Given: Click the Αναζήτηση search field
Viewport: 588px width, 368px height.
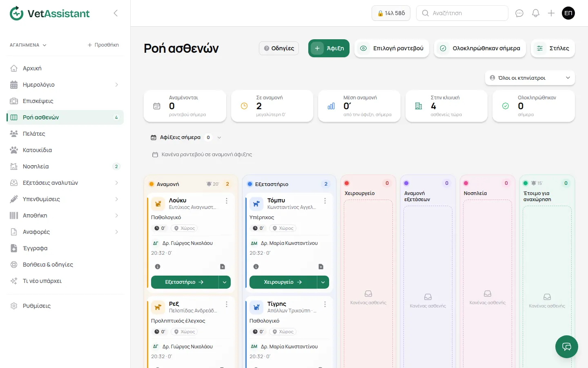Looking at the screenshot, I should 462,13.
